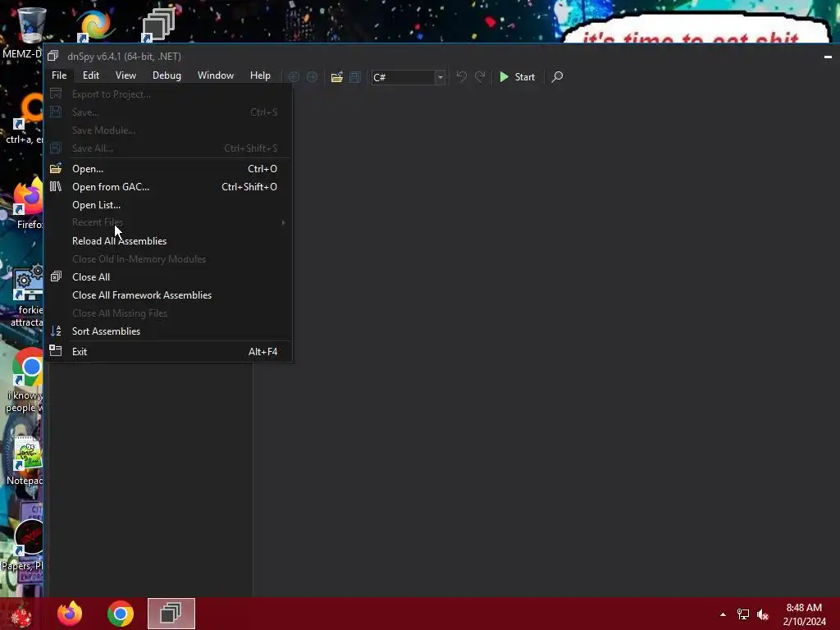
Task: Open the Edit menu
Action: pos(90,75)
